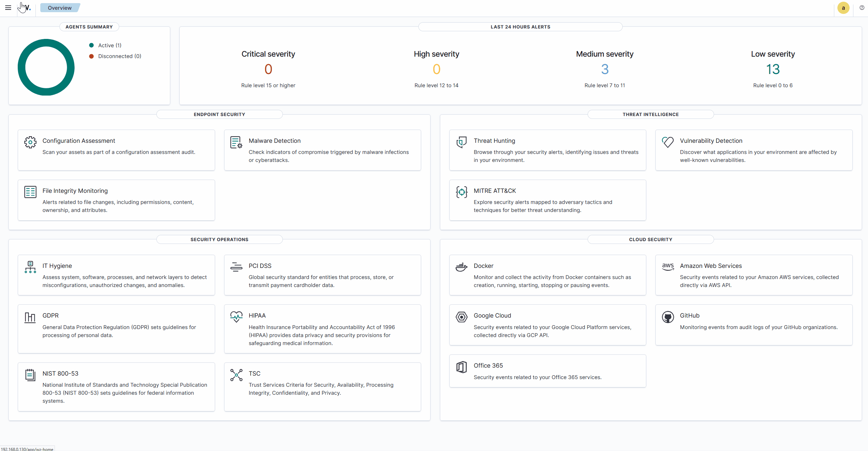The height and width of the screenshot is (451, 868).
Task: Click the MITRE ATT&CK crosshair icon
Action: (461, 192)
